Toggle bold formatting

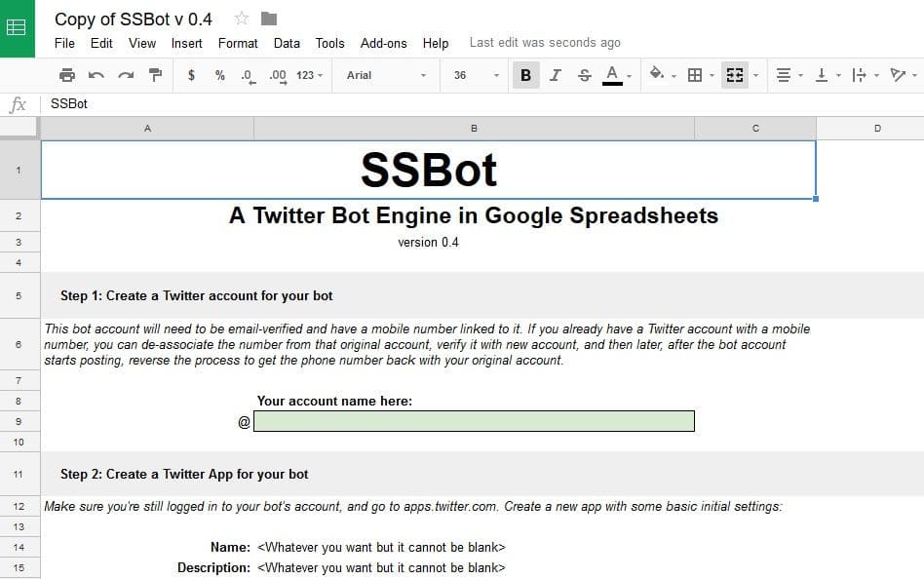[x=525, y=75]
